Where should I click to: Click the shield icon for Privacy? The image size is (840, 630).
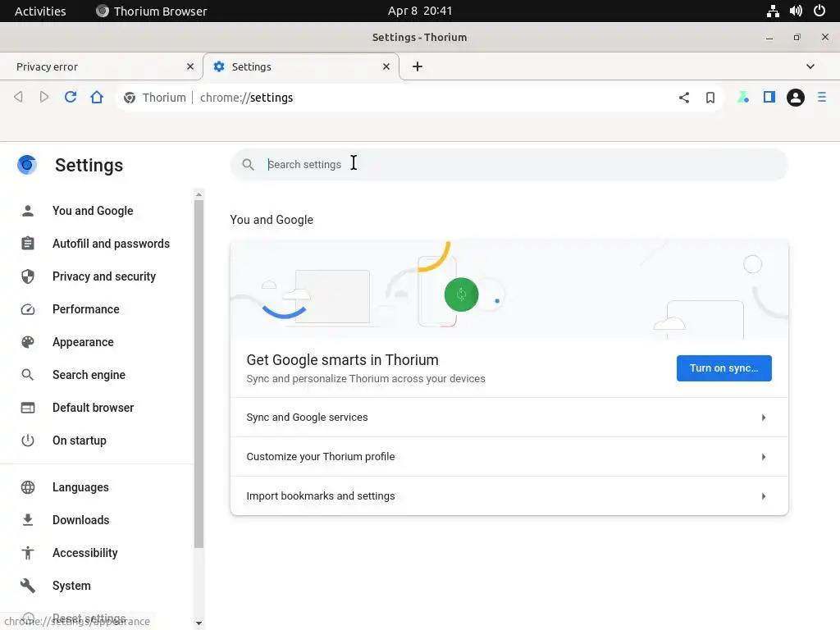[x=28, y=276]
